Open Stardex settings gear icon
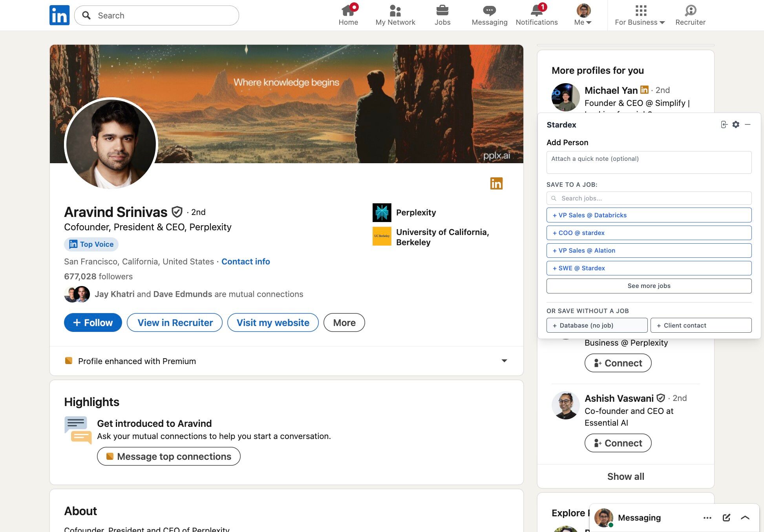Image resolution: width=764 pixels, height=532 pixels. point(736,124)
